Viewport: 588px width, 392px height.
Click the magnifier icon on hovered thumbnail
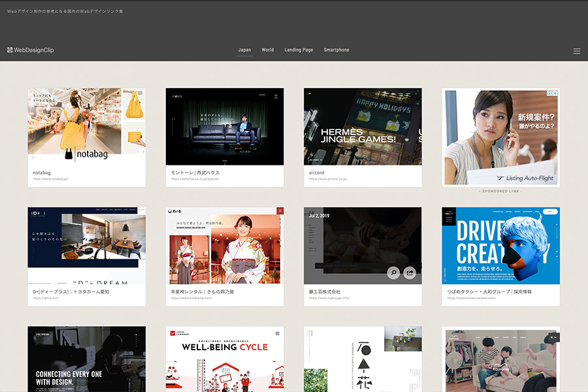[x=393, y=273]
